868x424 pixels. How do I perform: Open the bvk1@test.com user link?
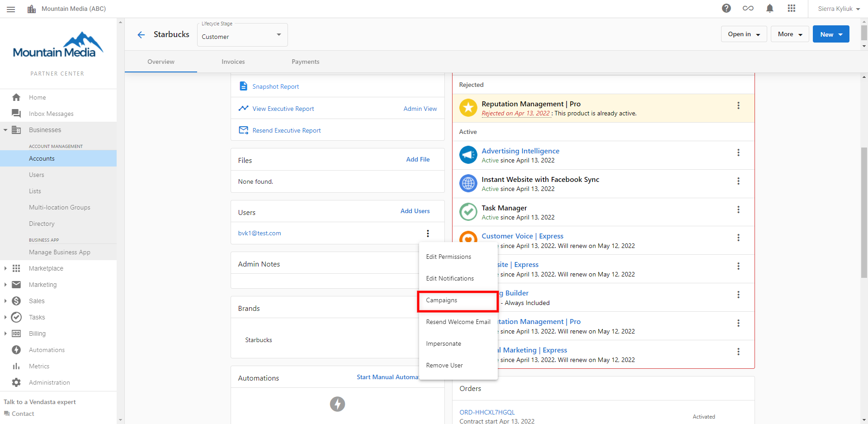click(x=259, y=233)
